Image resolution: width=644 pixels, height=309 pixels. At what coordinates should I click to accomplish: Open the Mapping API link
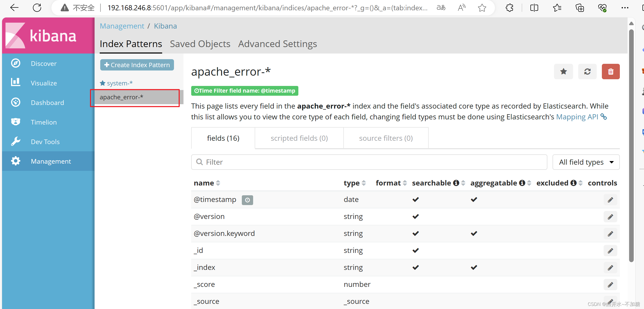(x=581, y=117)
